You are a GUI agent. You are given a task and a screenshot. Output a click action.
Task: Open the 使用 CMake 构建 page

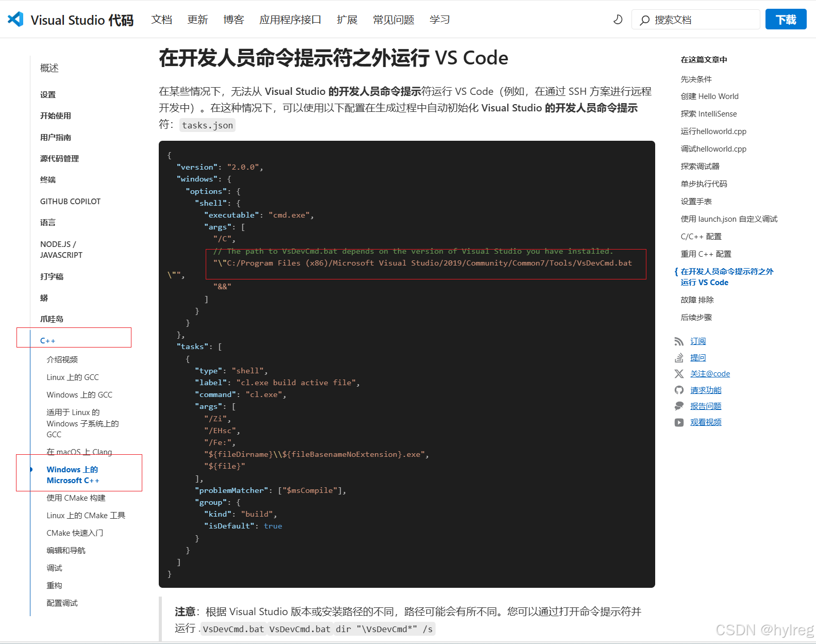coord(76,498)
